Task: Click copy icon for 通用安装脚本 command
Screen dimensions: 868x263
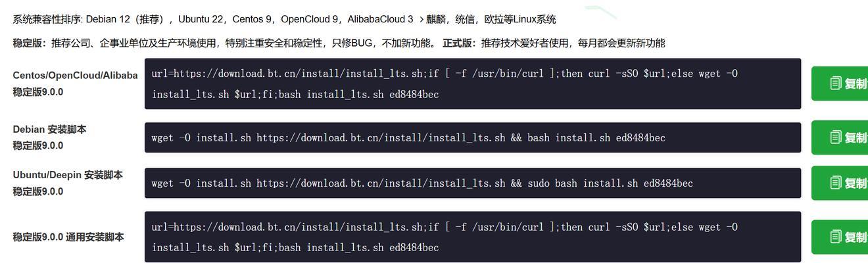Action: click(836, 237)
